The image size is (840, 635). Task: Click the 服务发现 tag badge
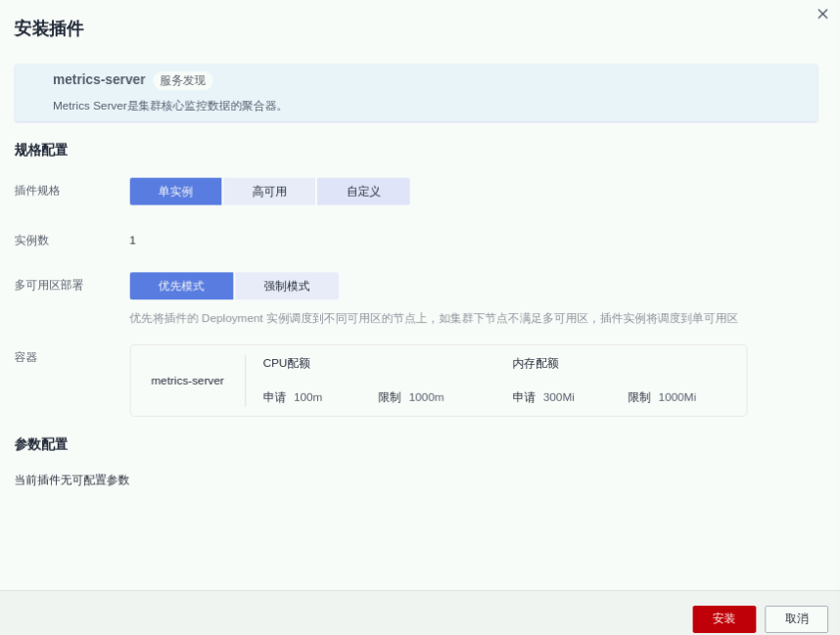point(182,80)
